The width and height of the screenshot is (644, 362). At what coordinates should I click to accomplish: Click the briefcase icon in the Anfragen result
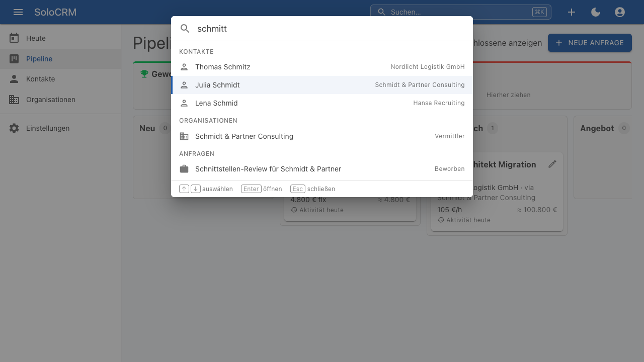(x=184, y=169)
